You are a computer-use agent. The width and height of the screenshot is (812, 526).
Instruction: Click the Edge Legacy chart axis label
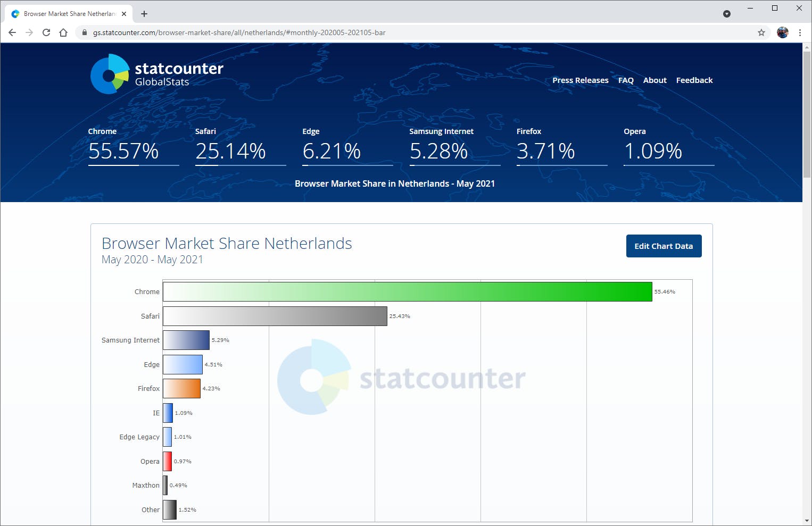pyautogui.click(x=139, y=437)
